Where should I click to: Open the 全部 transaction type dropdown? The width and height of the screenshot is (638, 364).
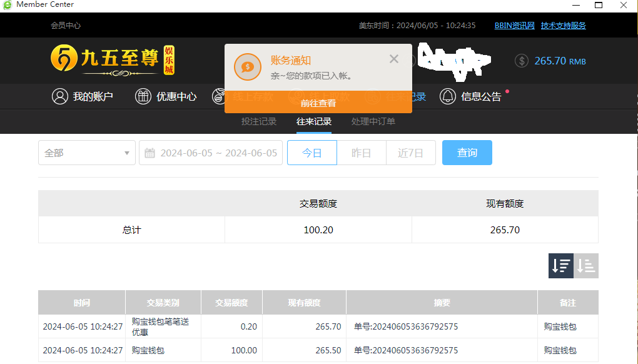pyautogui.click(x=86, y=152)
